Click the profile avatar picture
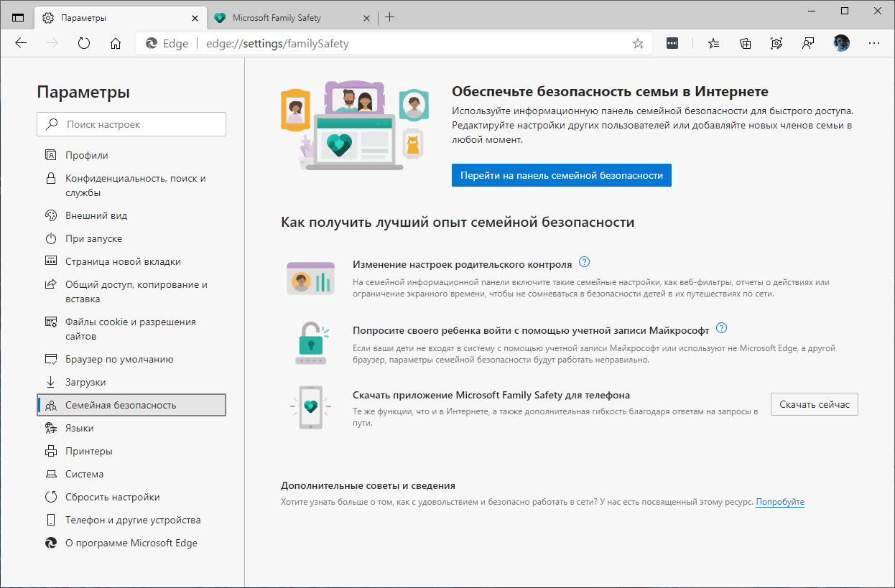895x588 pixels. pos(841,43)
